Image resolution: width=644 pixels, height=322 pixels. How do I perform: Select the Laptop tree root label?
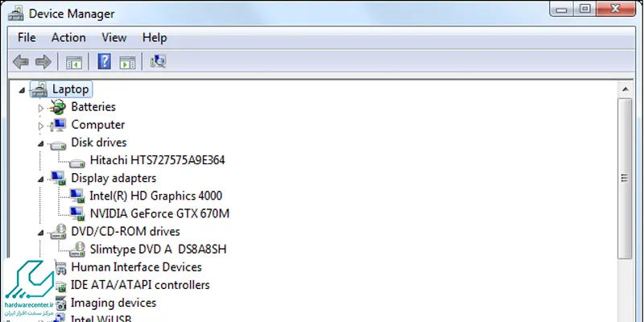[x=71, y=89]
